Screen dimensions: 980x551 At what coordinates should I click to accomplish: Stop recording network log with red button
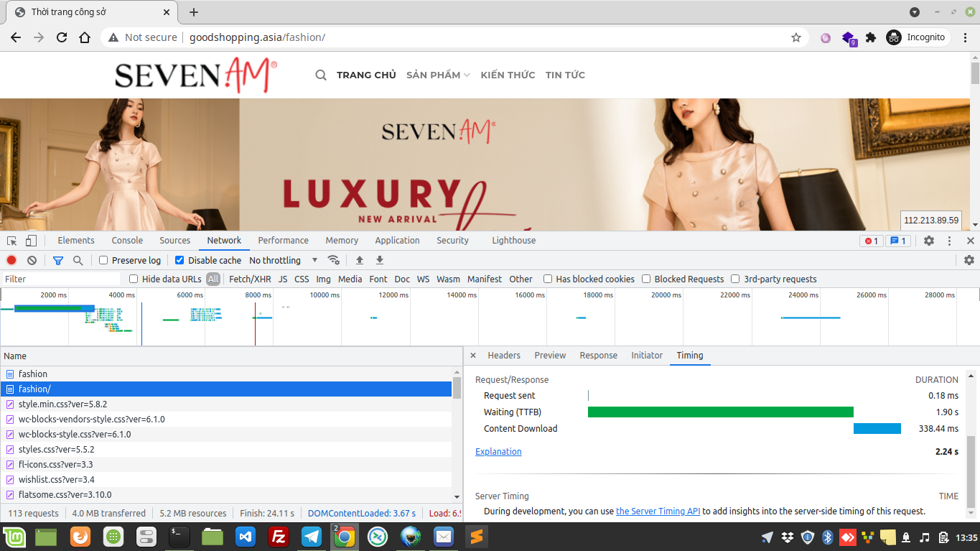[x=11, y=260]
